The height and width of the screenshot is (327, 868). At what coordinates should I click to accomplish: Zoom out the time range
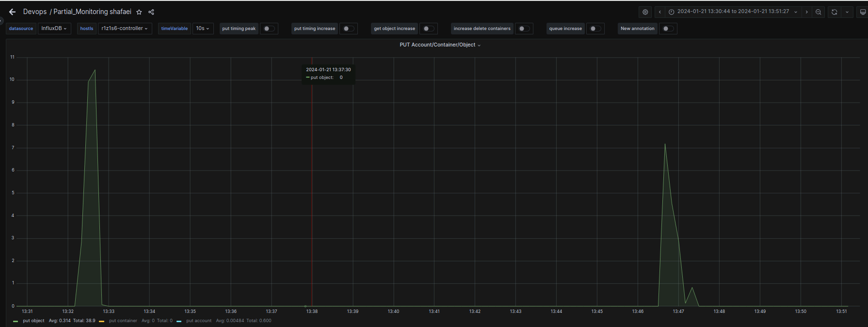(819, 12)
